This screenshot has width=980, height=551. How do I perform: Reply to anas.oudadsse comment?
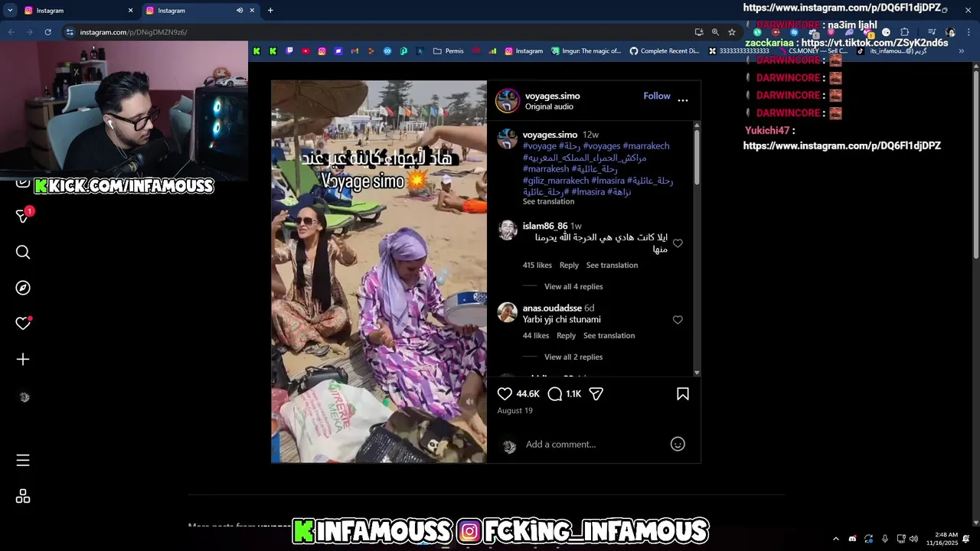click(x=566, y=335)
